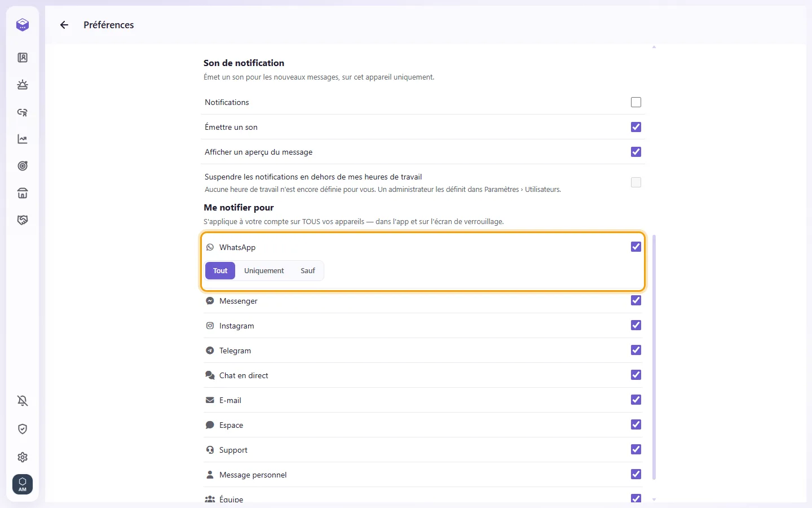
Task: Go back using the arrow beside Préférences
Action: pyautogui.click(x=64, y=25)
